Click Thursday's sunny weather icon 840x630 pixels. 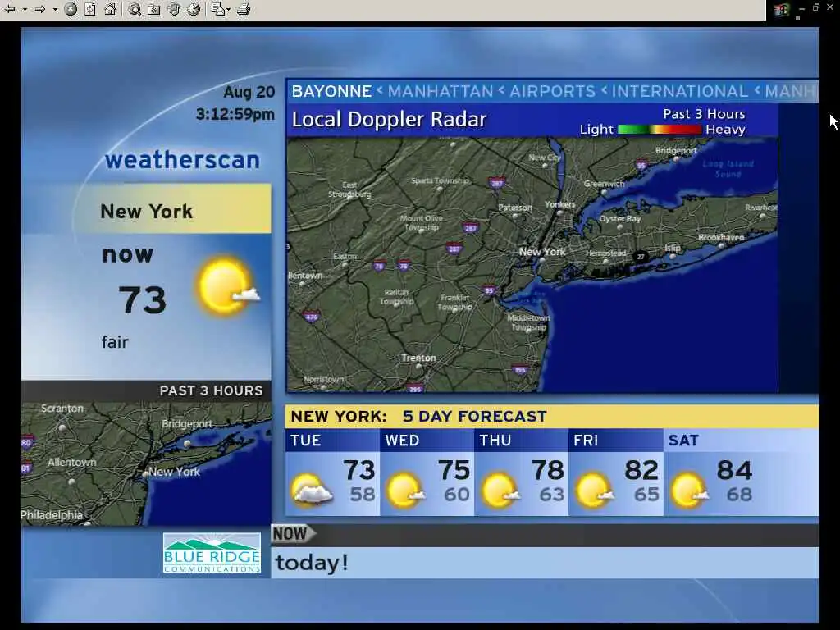[x=500, y=490]
